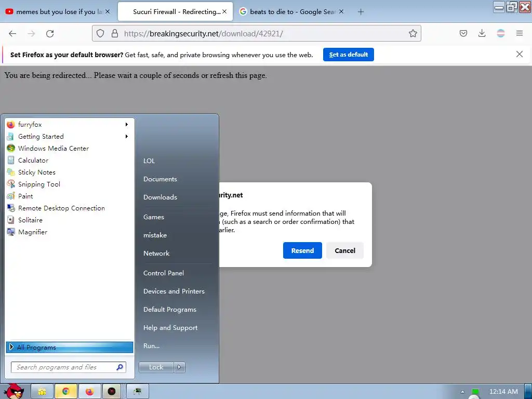Open Help and Support
Screen dimensions: 532x399
point(170,328)
